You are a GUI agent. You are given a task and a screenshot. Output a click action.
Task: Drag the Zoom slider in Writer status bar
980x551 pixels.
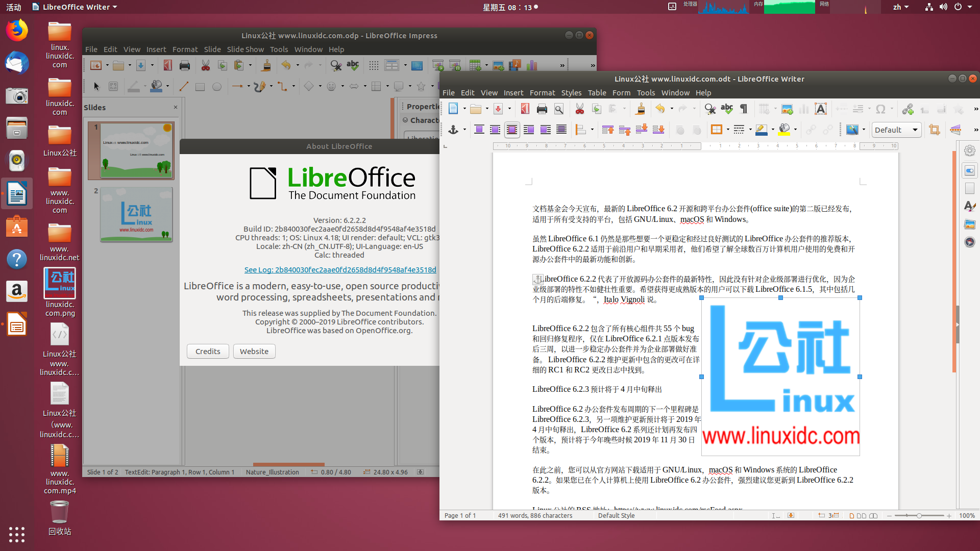[x=919, y=516]
